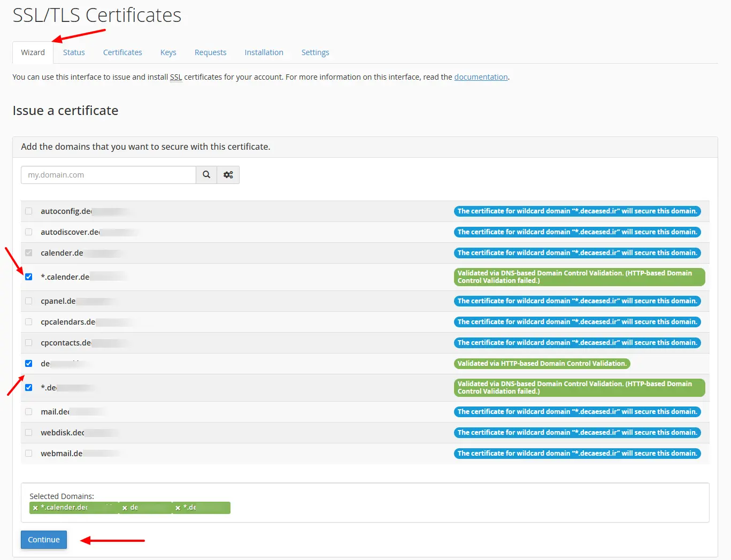This screenshot has height=560, width=731.
Task: Open the Requests tab
Action: 211,52
